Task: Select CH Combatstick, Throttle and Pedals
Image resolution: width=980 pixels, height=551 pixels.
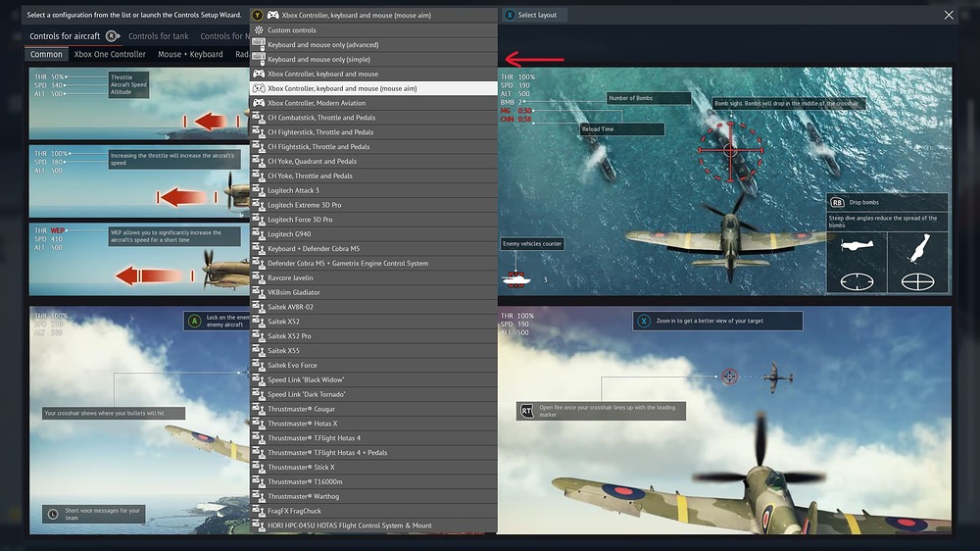Action: click(373, 118)
